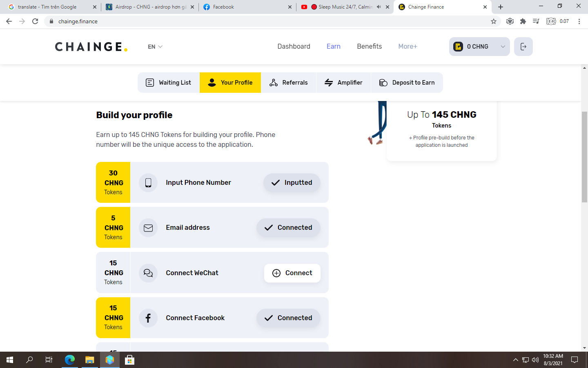588x368 pixels.
Task: Click the Connected button for Email address
Action: click(x=288, y=228)
